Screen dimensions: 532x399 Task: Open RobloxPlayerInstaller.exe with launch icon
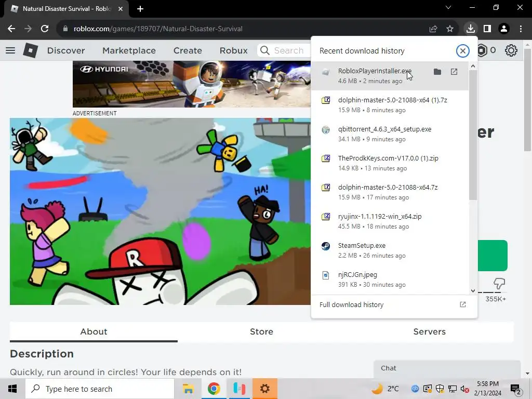(x=454, y=72)
